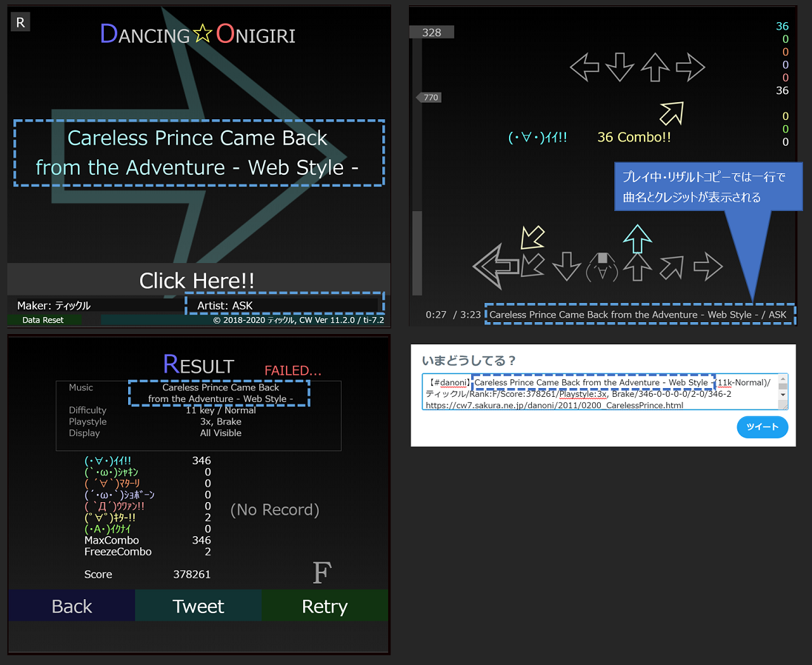Image resolution: width=812 pixels, height=665 pixels.
Task: Click the score value '378261'
Action: coord(192,575)
